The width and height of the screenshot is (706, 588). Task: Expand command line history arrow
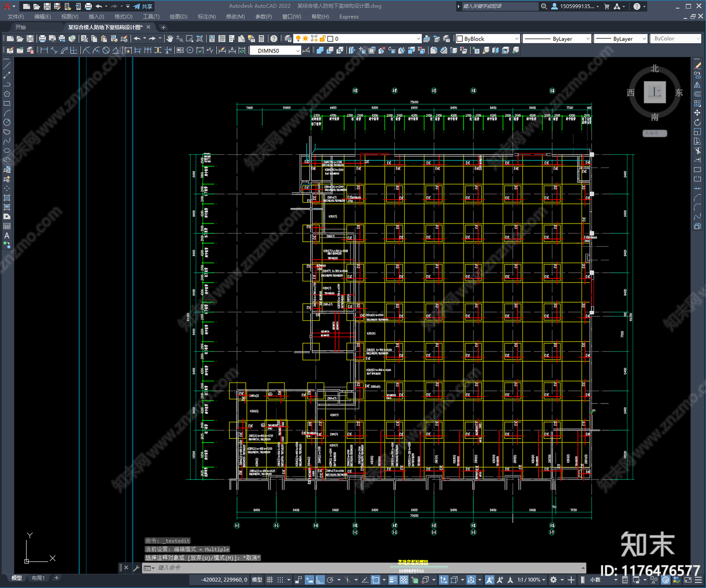tap(583, 568)
